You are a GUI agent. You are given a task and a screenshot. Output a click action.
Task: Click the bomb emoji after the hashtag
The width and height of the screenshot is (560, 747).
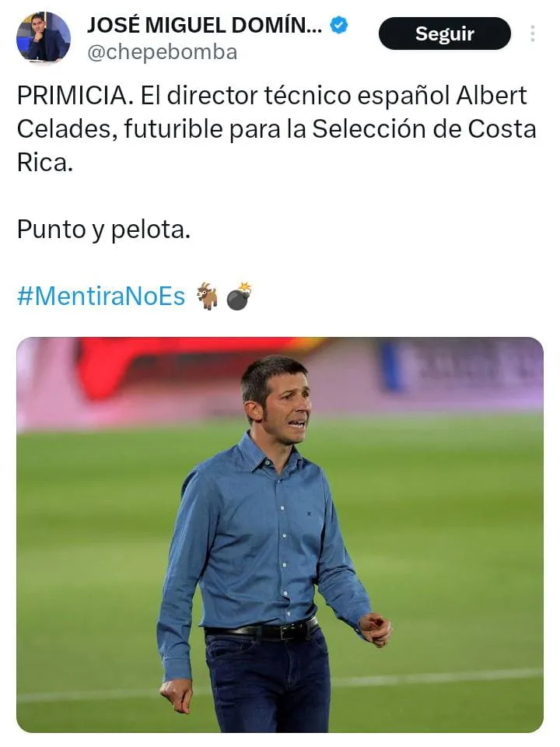pos(239,296)
